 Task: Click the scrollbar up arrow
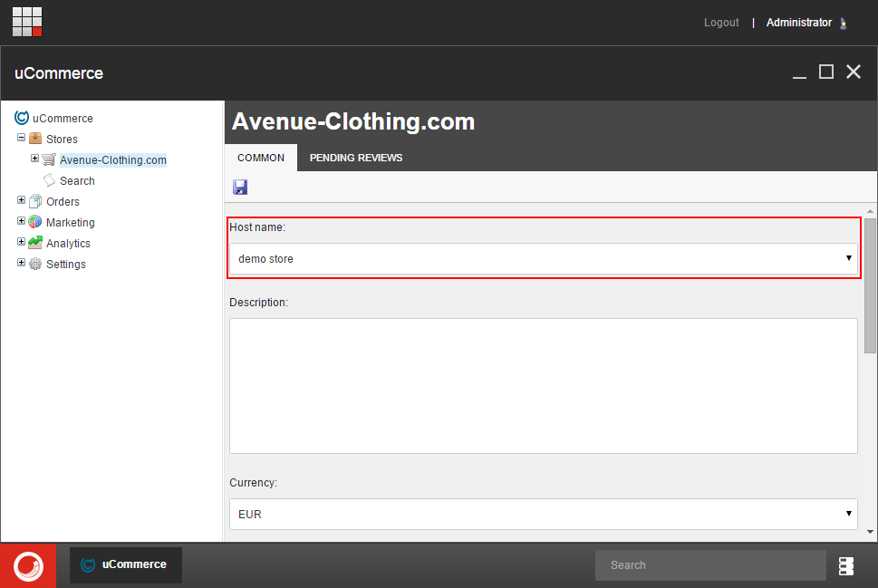pyautogui.click(x=870, y=211)
